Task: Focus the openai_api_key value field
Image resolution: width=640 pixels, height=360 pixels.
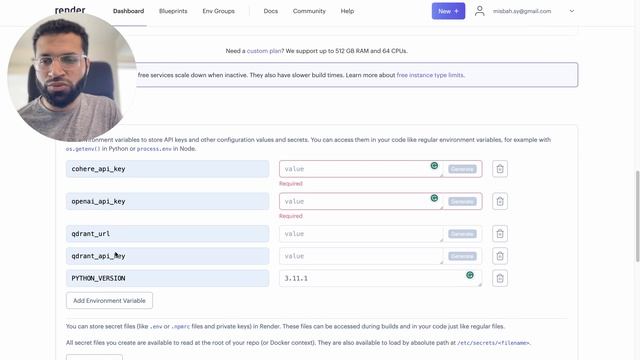Action: pos(361,201)
